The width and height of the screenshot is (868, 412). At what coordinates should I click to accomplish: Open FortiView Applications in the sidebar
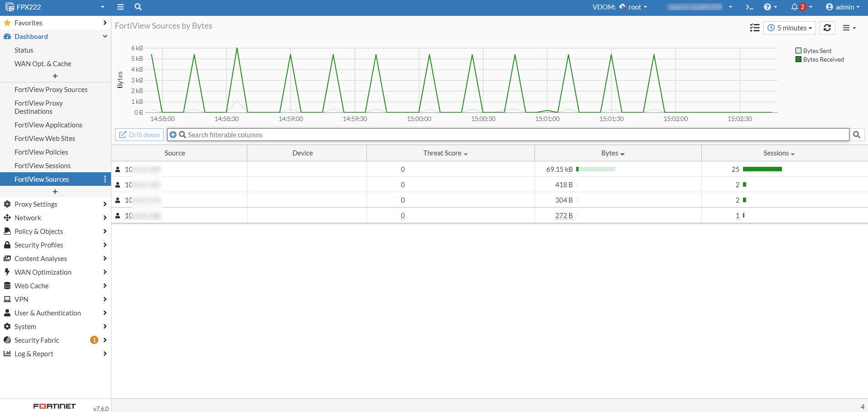click(x=48, y=125)
